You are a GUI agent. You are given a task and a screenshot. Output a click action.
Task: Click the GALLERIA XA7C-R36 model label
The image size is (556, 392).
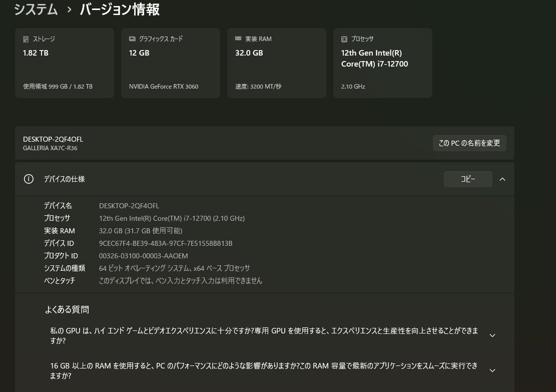50,148
